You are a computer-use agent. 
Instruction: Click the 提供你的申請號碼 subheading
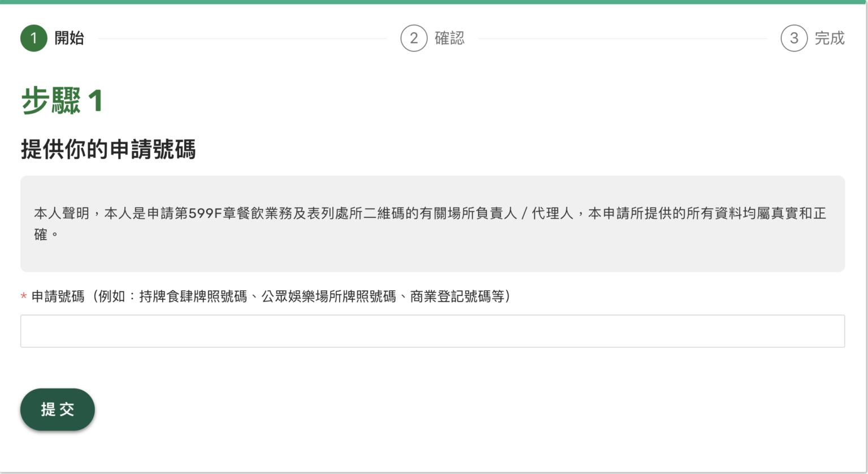[x=108, y=150]
